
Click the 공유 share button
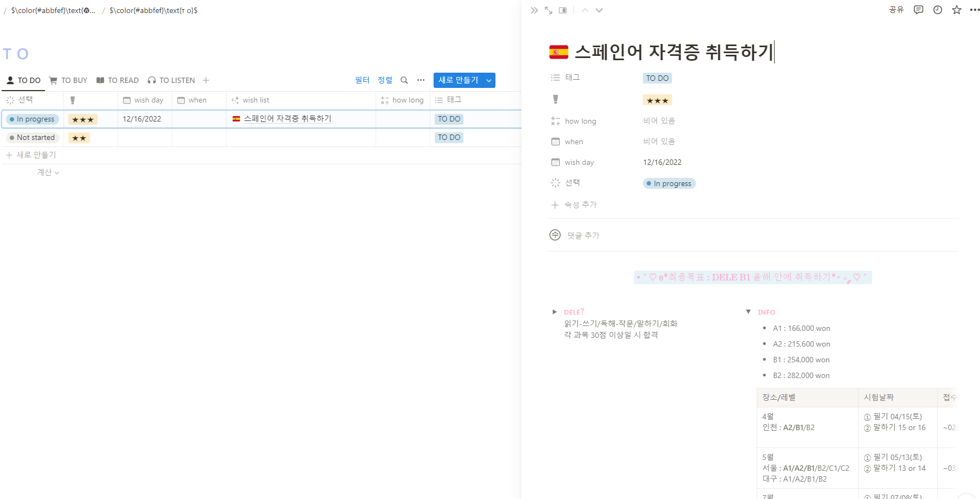(x=897, y=10)
